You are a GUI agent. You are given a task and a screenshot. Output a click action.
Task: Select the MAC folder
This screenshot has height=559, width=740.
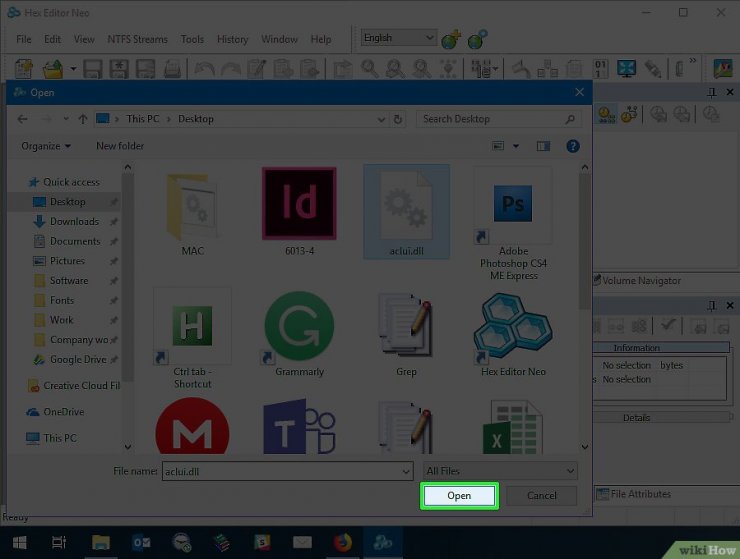193,213
